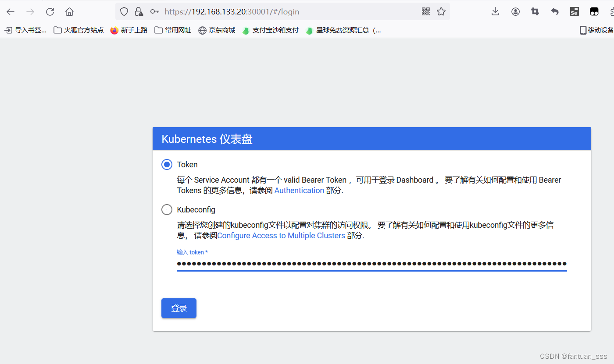The width and height of the screenshot is (614, 364).
Task: Focus the 输入 token input field
Action: tap(372, 264)
